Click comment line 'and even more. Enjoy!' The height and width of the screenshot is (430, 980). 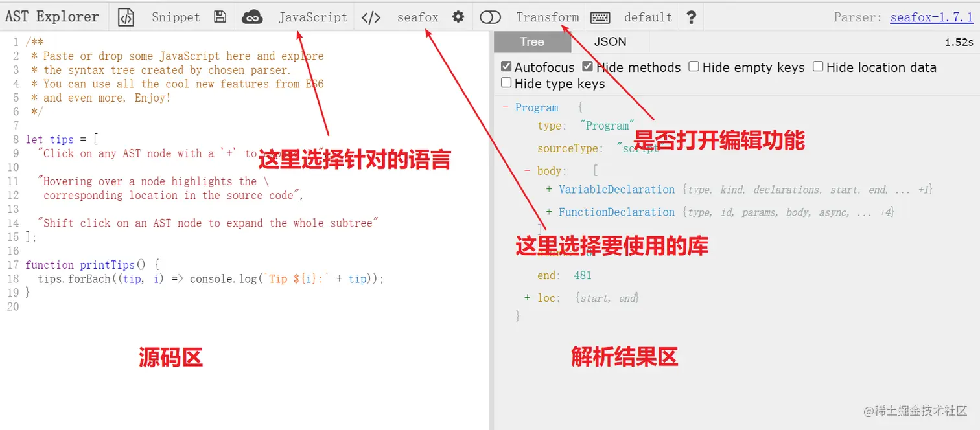pyautogui.click(x=101, y=98)
